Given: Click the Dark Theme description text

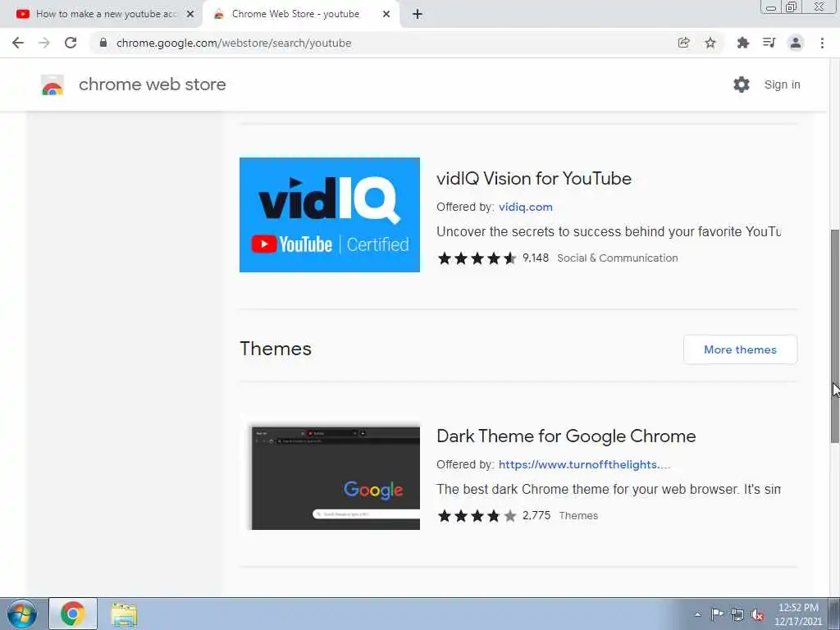Looking at the screenshot, I should click(609, 490).
